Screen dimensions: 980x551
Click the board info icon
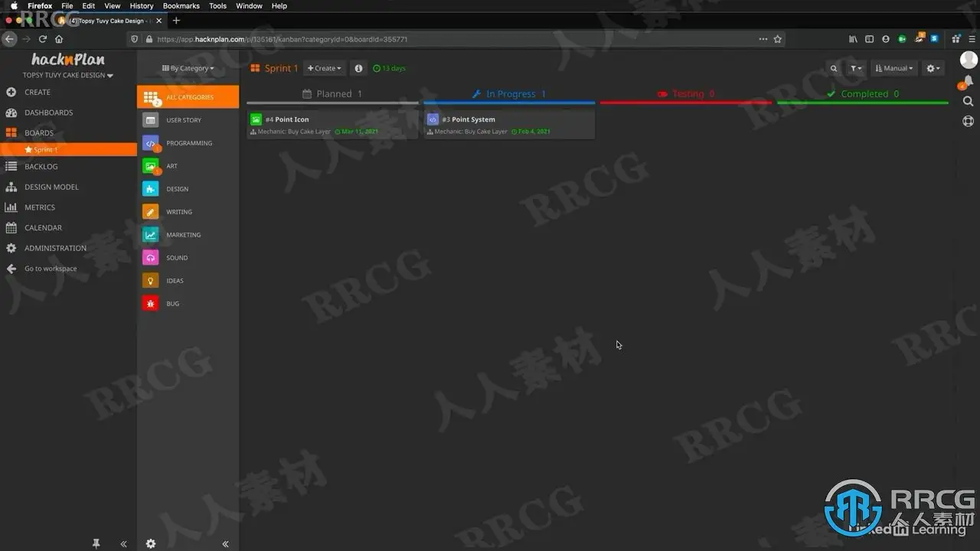(358, 68)
